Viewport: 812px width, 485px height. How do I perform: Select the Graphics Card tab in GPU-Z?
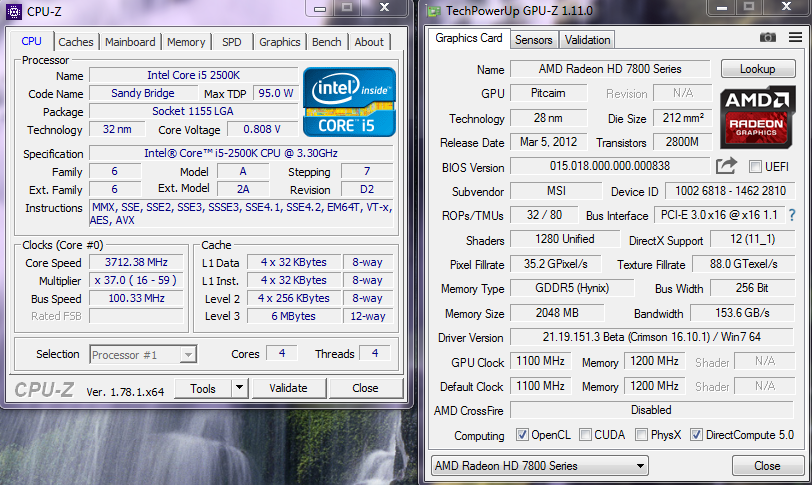coord(469,38)
